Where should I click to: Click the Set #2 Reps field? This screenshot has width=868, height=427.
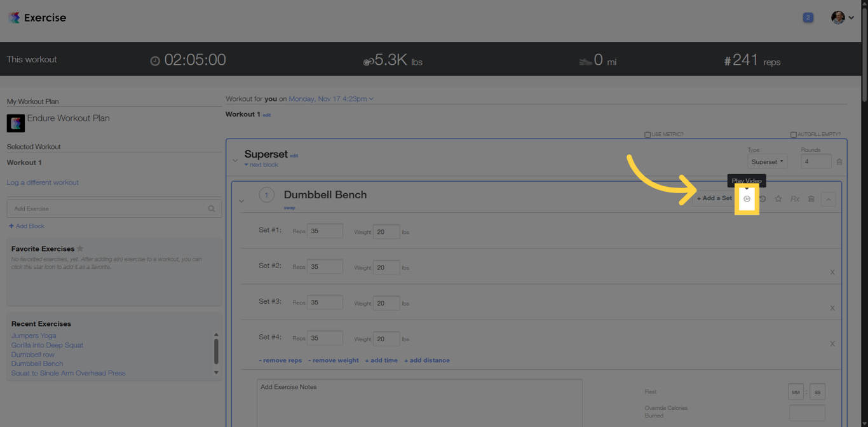coord(325,267)
